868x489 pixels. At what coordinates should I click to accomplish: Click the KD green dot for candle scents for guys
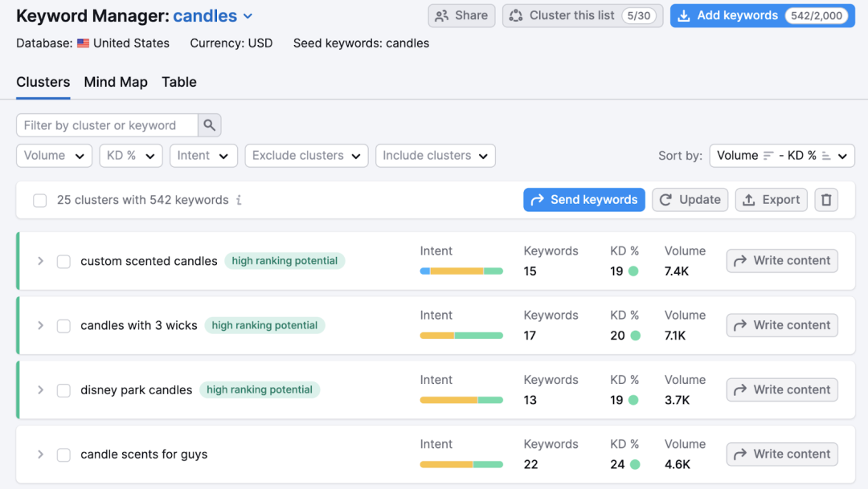(636, 464)
